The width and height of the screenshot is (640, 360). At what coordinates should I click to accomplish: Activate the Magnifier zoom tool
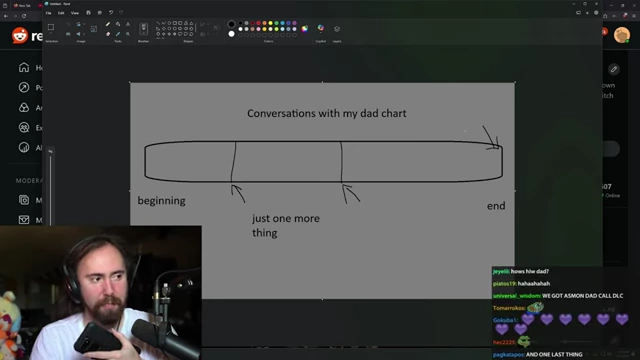pyautogui.click(x=128, y=34)
